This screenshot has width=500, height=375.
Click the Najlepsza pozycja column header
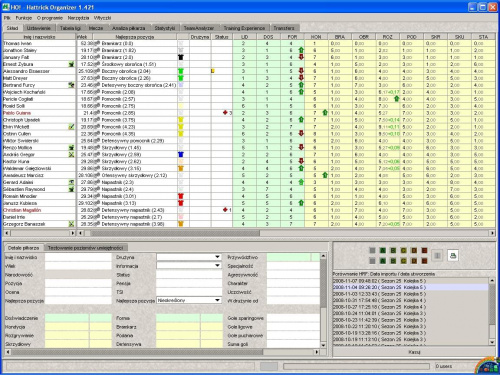coord(135,37)
